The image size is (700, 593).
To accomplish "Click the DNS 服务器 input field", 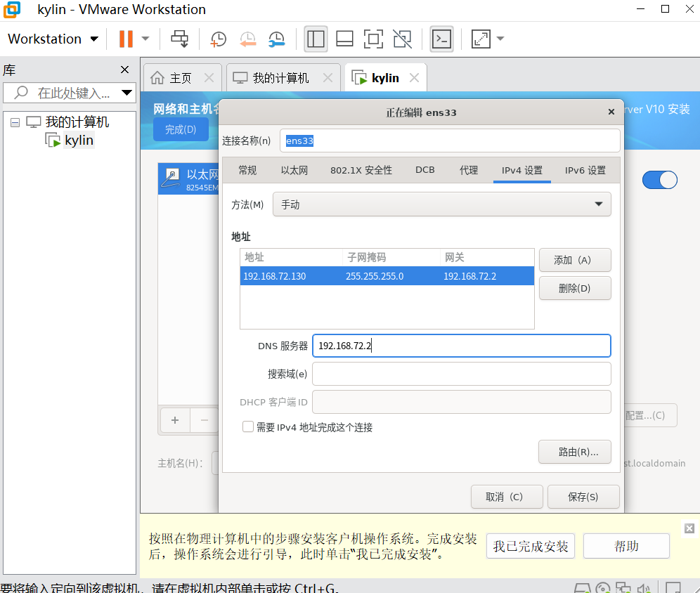I will (462, 346).
